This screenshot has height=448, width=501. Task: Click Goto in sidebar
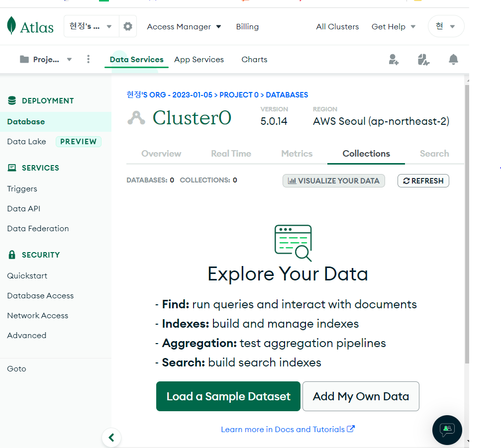(x=16, y=369)
